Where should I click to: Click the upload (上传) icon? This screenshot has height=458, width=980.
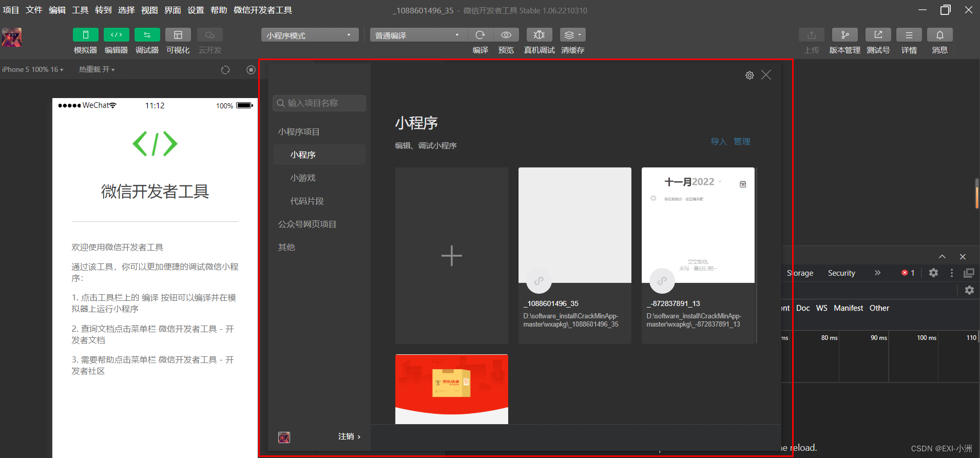[812, 35]
